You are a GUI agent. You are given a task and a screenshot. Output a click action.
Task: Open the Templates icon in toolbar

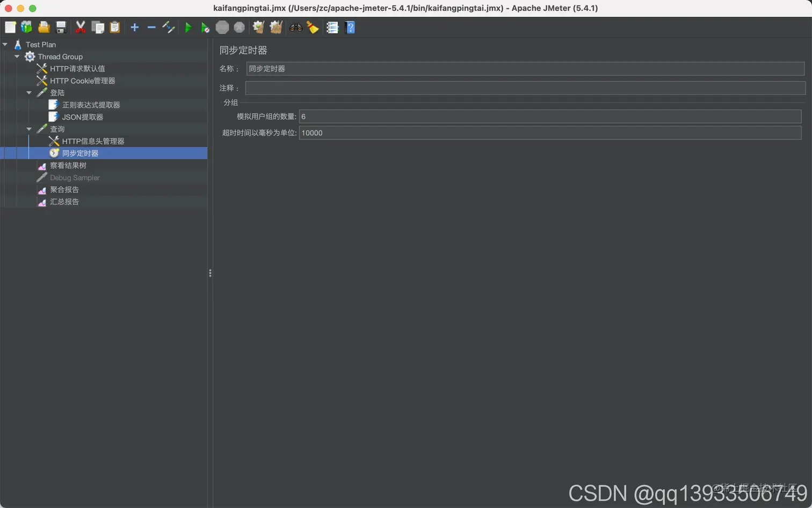pyautogui.click(x=26, y=27)
